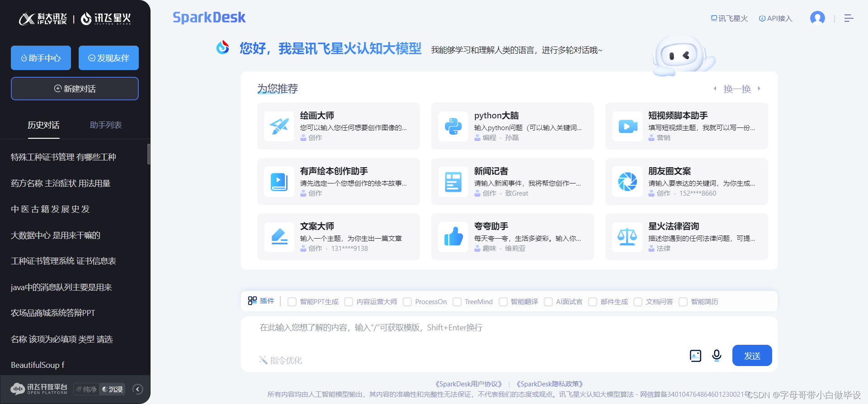Toggle the ProcessOn plugin checkbox

coord(407,302)
